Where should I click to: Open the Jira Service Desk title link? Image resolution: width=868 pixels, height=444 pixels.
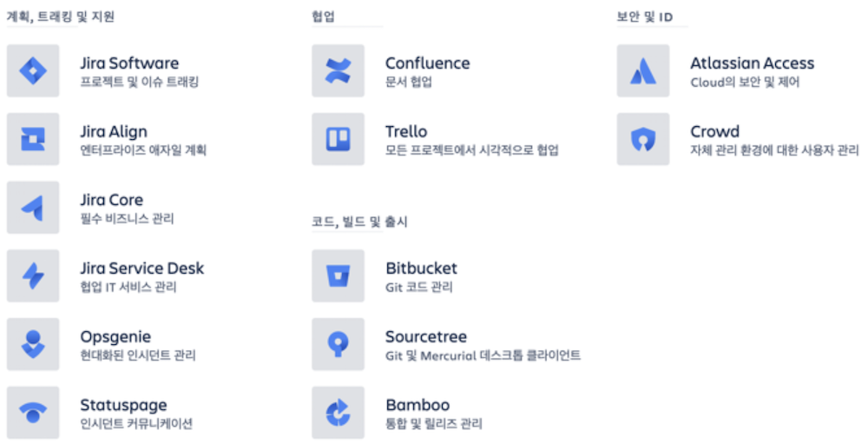(142, 268)
